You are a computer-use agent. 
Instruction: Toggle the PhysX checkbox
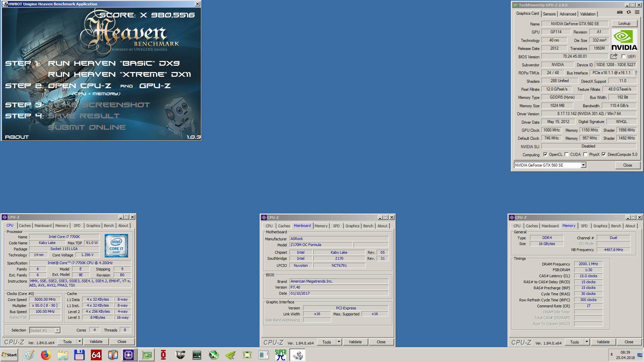[585, 155]
